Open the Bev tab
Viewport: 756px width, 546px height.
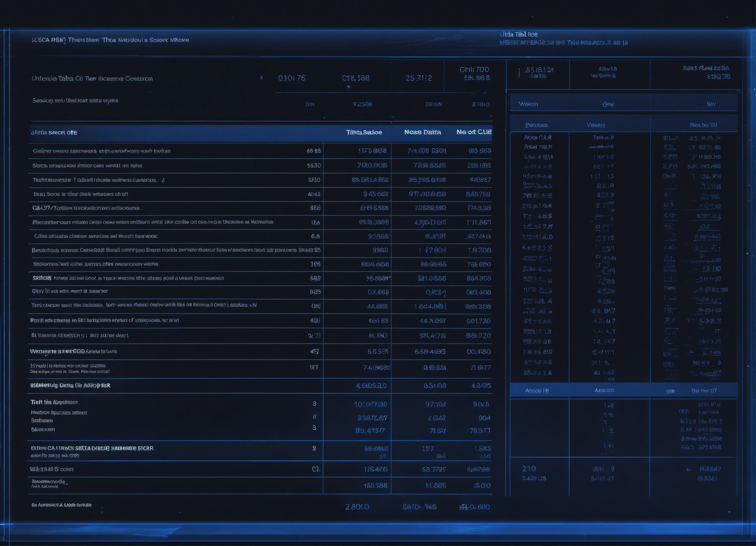tap(711, 104)
